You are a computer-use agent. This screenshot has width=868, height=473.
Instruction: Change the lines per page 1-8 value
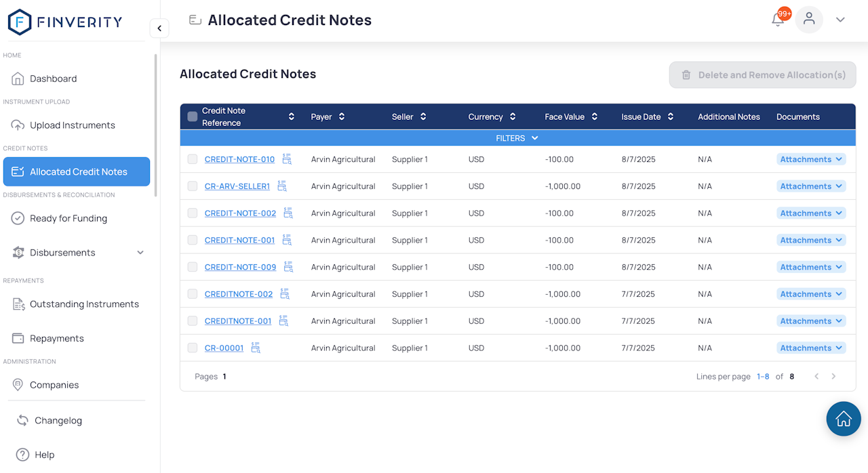(763, 376)
